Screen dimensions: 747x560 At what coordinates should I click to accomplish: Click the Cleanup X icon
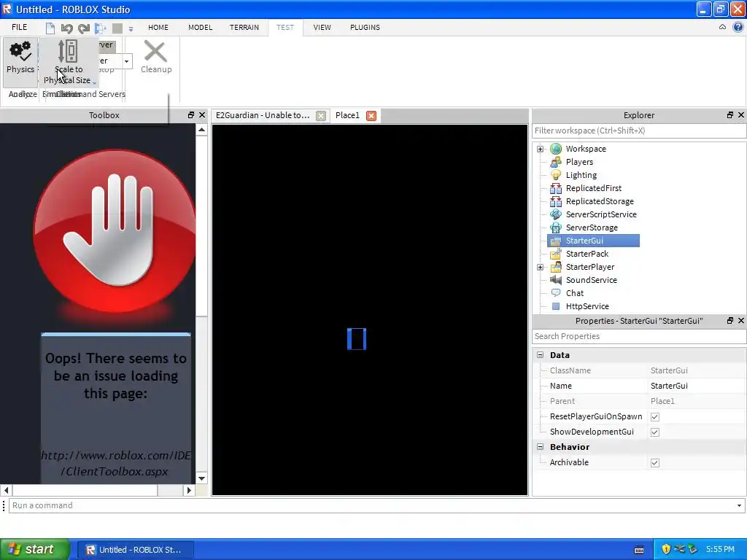click(155, 52)
